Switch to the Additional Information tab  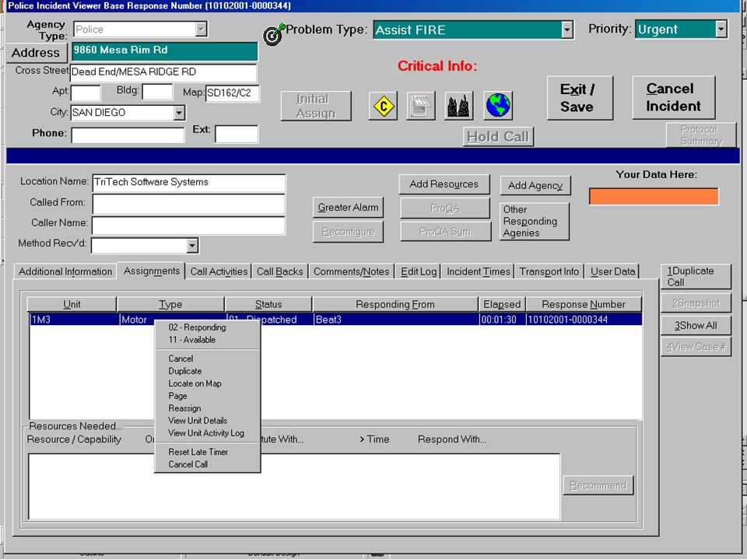pyautogui.click(x=65, y=271)
